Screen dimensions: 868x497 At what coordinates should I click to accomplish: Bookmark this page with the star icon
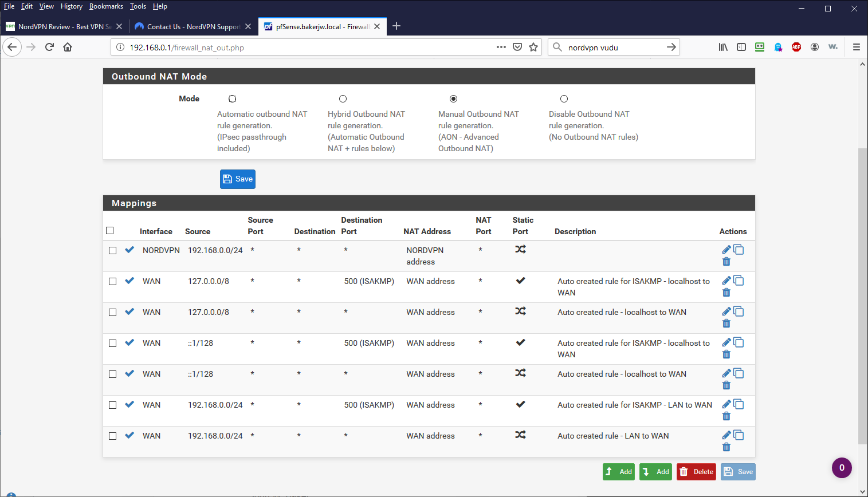(533, 47)
